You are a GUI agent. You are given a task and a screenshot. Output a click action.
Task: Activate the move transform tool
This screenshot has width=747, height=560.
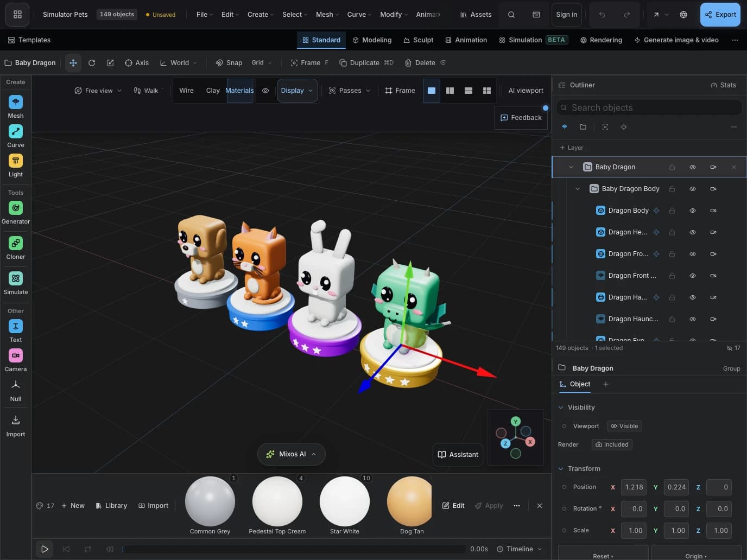tap(73, 63)
